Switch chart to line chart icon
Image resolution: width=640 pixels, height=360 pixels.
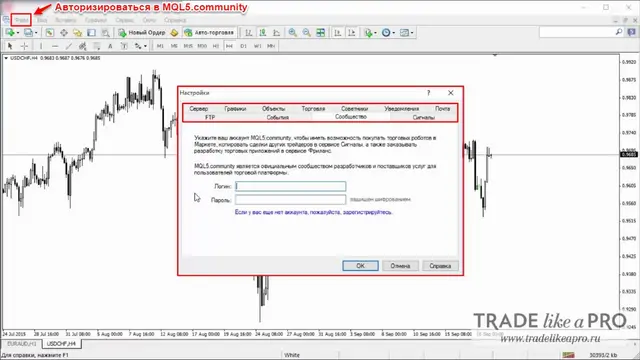[276, 33]
